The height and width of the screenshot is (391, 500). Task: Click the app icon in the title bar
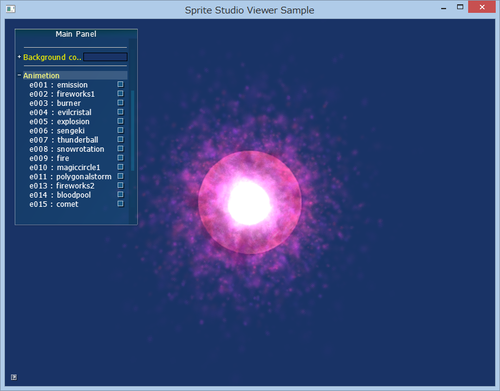pos(10,9)
